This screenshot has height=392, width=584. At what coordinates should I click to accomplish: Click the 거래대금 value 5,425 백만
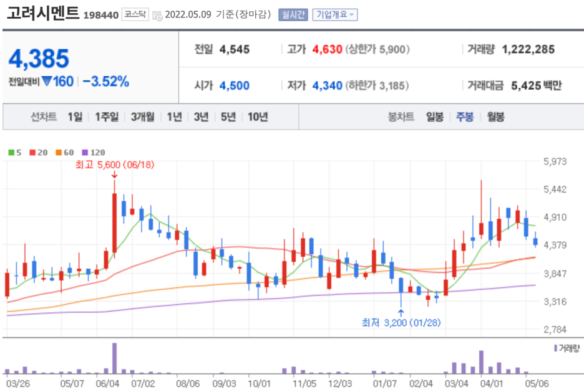tap(536, 85)
